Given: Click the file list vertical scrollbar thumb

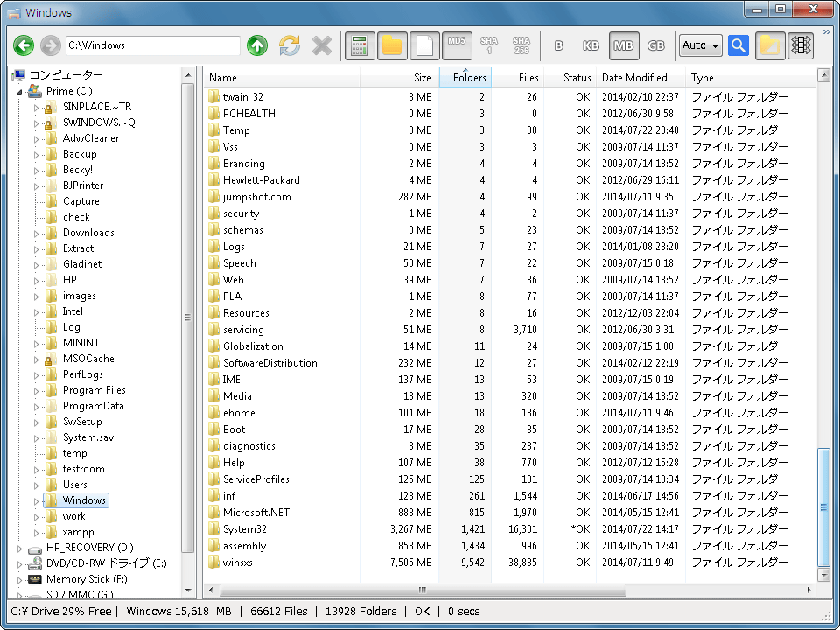Looking at the screenshot, I should [824, 507].
